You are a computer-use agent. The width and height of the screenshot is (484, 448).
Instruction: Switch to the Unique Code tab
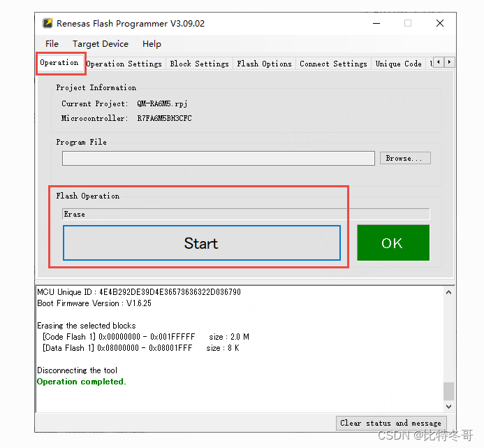[x=398, y=64]
